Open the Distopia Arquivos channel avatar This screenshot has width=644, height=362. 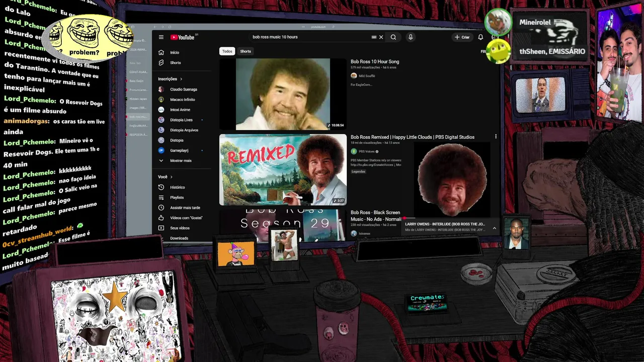pos(161,130)
